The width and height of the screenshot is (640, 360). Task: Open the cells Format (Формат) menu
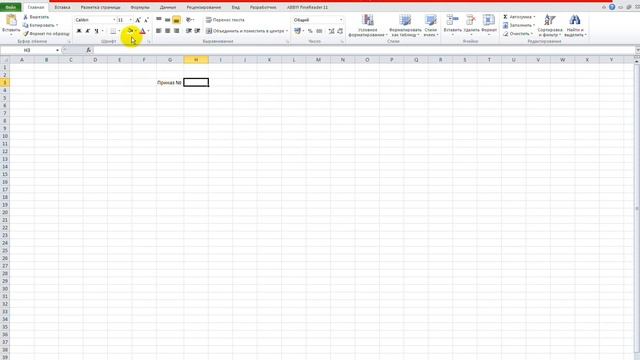pos(489,24)
